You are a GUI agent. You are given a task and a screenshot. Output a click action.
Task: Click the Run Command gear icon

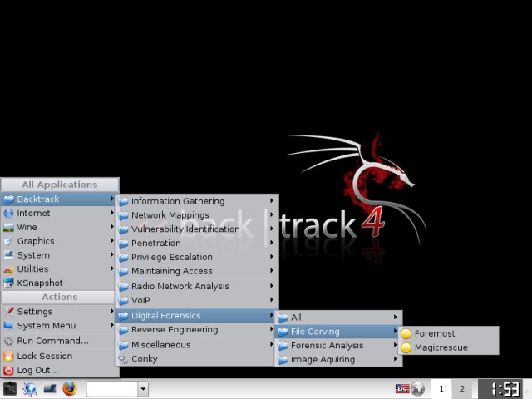click(x=8, y=341)
